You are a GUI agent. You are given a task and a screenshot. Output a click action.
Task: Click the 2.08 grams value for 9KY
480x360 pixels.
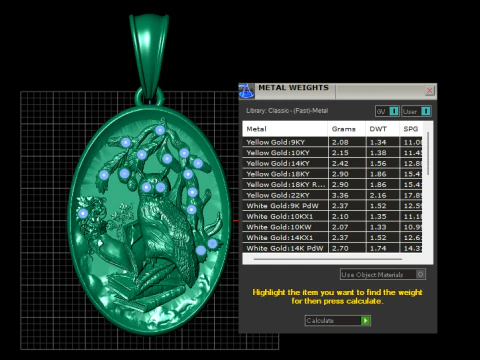pos(340,142)
